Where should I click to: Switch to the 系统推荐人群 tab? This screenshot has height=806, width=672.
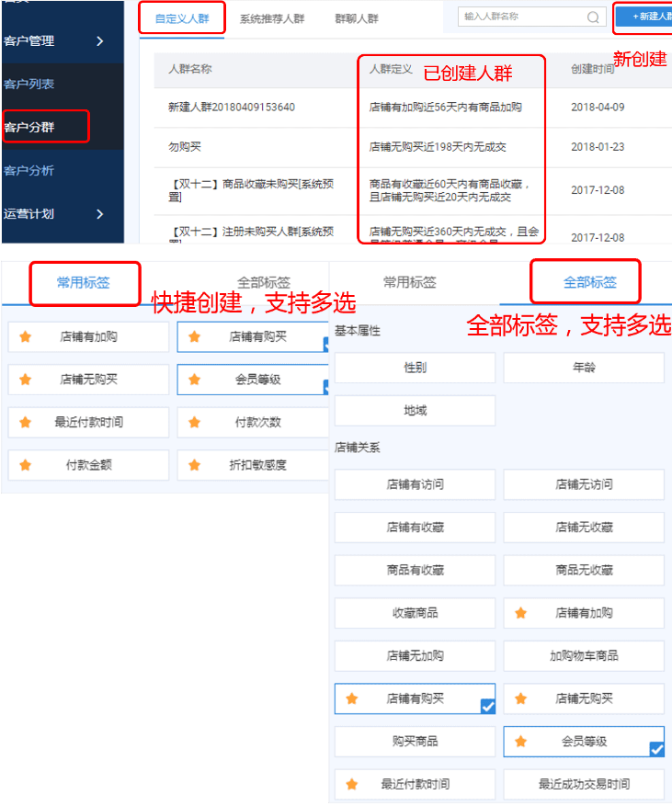tap(272, 19)
